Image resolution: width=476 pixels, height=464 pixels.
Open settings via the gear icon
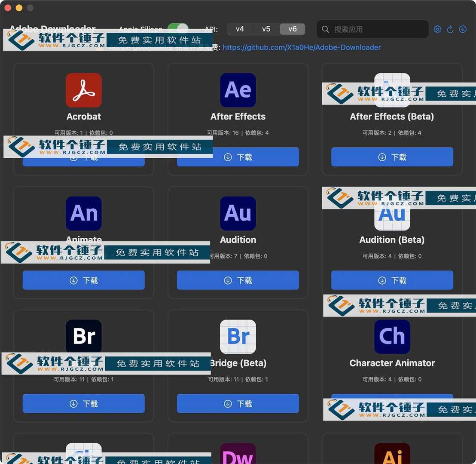(437, 29)
